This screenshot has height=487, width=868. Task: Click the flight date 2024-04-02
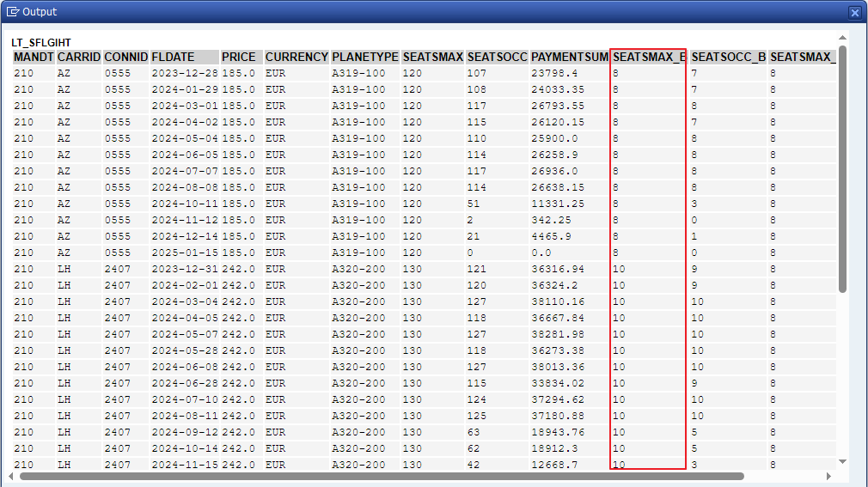185,122
